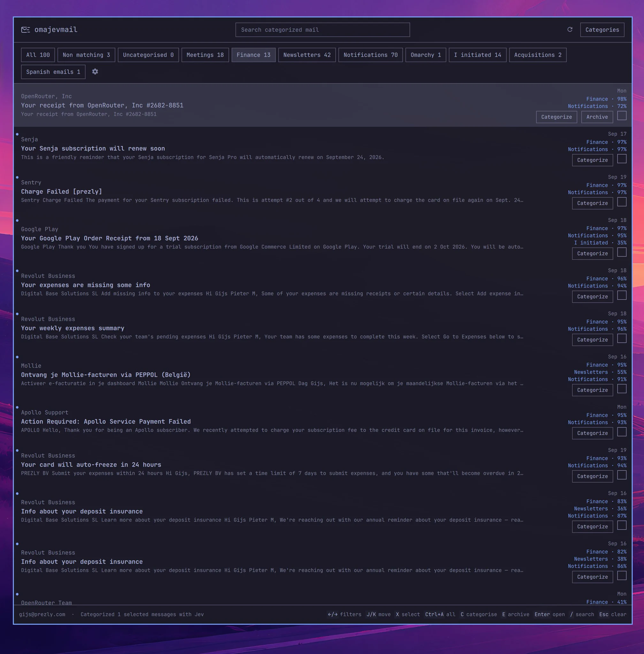
Task: Select the Finance 13 filter
Action: (253, 55)
